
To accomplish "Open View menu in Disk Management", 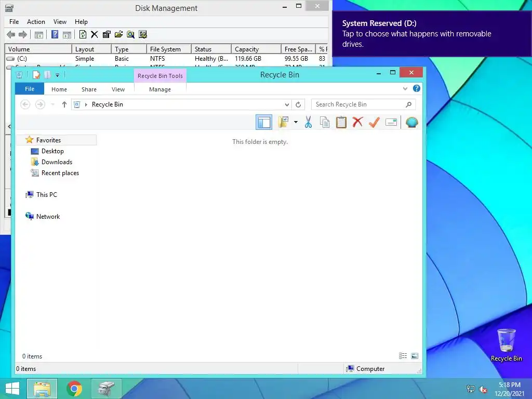I will pos(60,22).
